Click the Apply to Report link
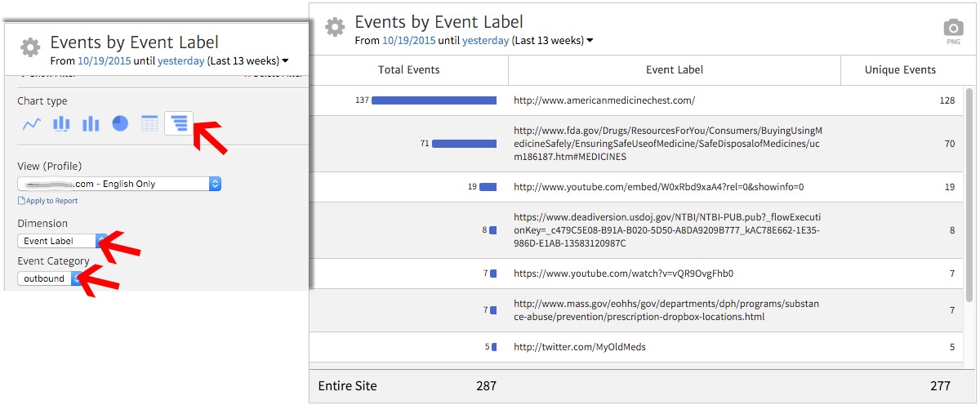The image size is (980, 405). pos(51,201)
